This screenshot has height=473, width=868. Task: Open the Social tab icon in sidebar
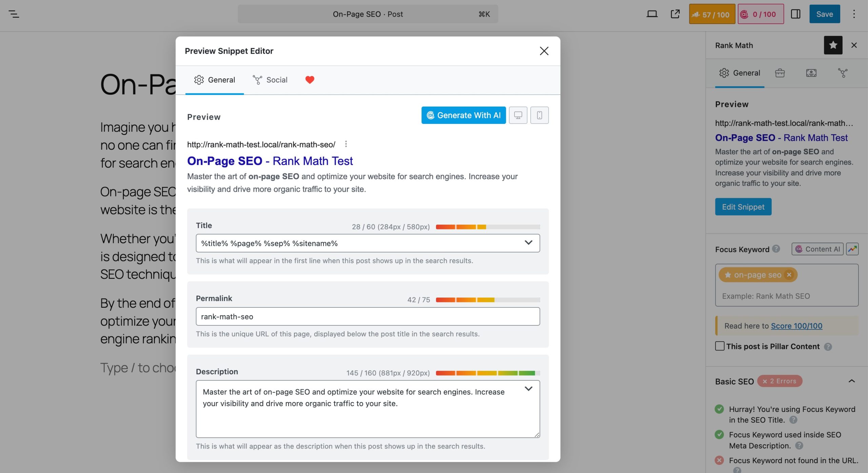(843, 73)
